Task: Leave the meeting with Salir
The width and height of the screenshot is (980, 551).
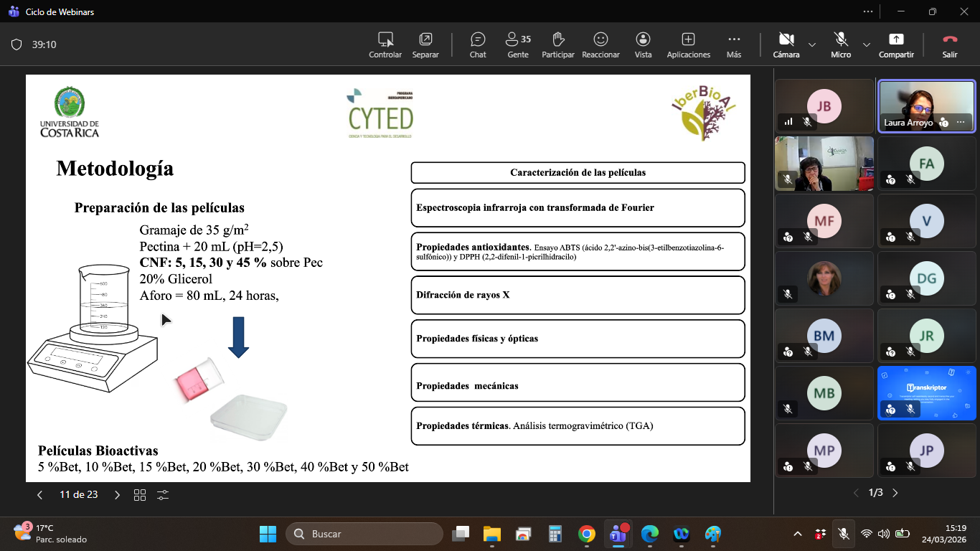Action: pos(950,44)
